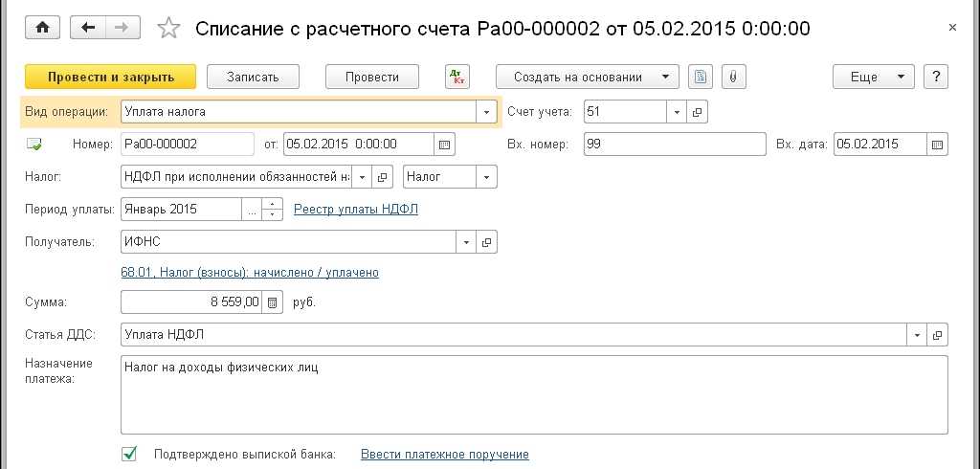Viewport: 980px width, 469px height.
Task: Click the document date field
Action: (359, 144)
